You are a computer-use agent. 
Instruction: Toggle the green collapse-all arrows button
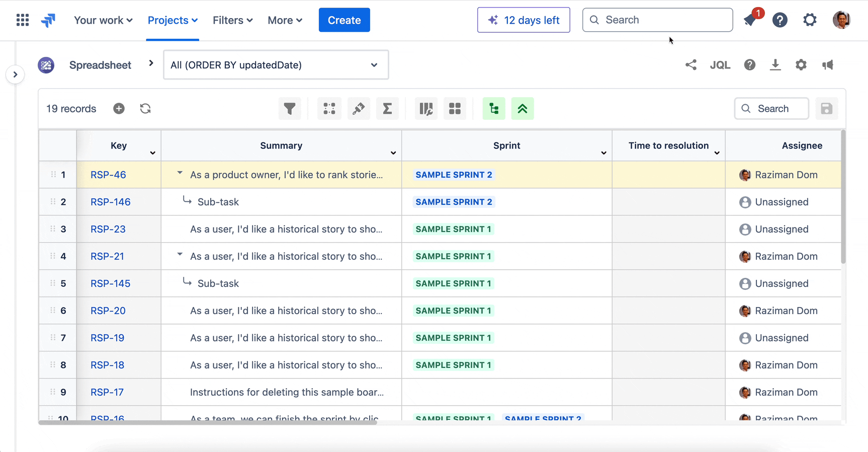click(x=523, y=109)
